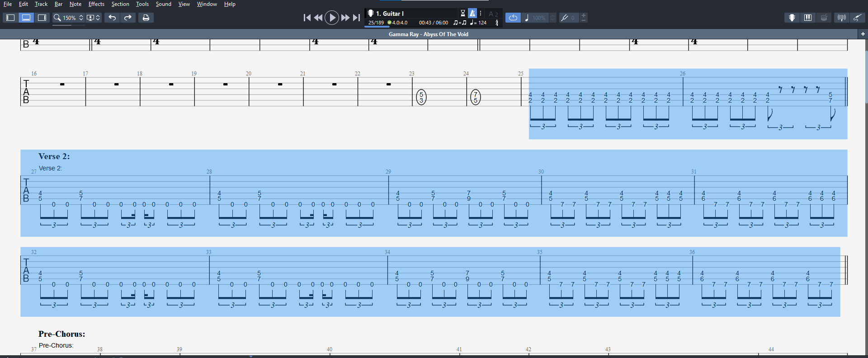Click the zoom magnifier icon
The width and height of the screenshot is (868, 358).
(57, 18)
